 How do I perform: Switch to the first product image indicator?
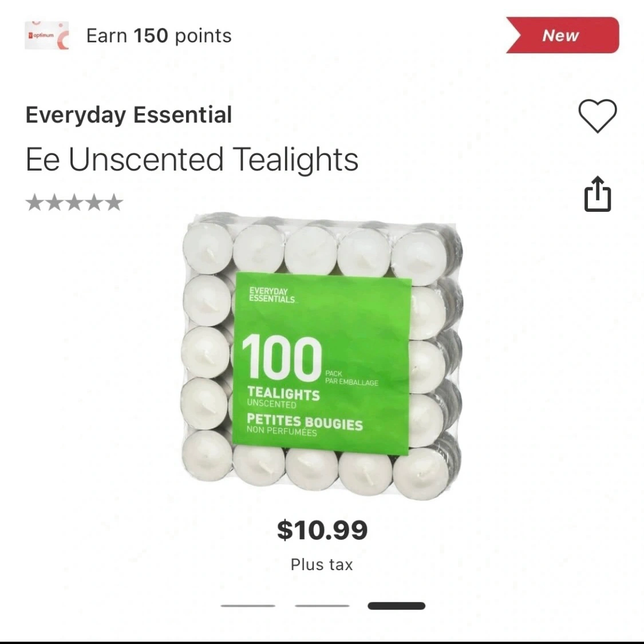(248, 606)
